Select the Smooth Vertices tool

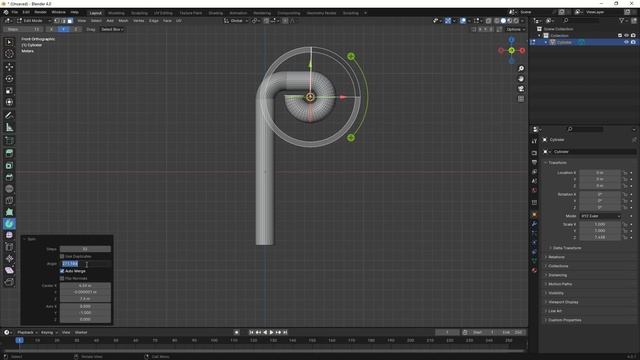(x=9, y=236)
